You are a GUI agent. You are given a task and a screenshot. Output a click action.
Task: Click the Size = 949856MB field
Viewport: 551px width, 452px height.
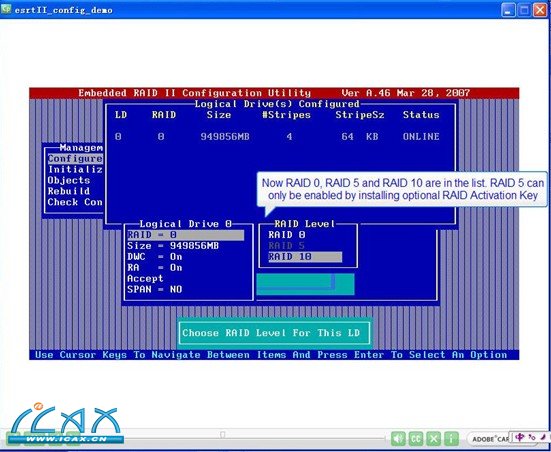(173, 246)
